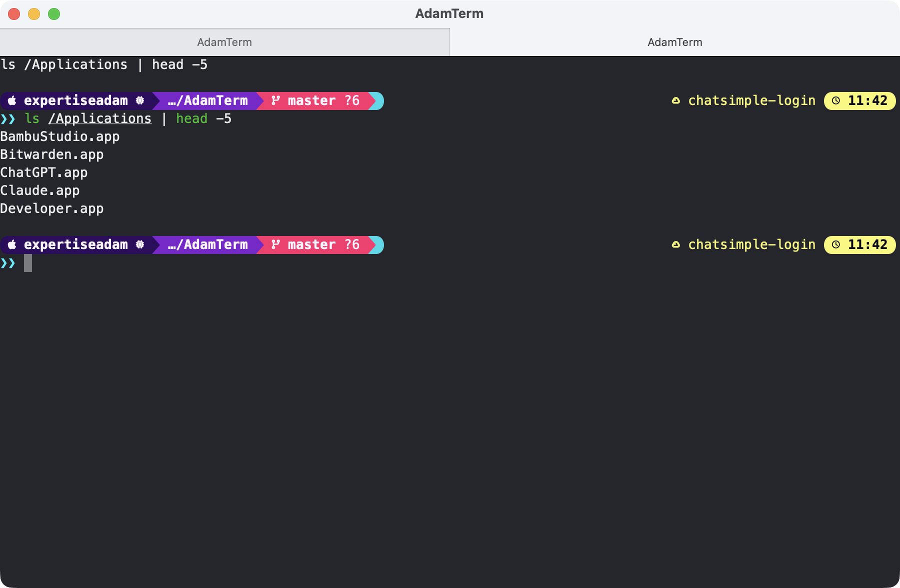Click lower master ?6 branch segment

click(x=316, y=244)
